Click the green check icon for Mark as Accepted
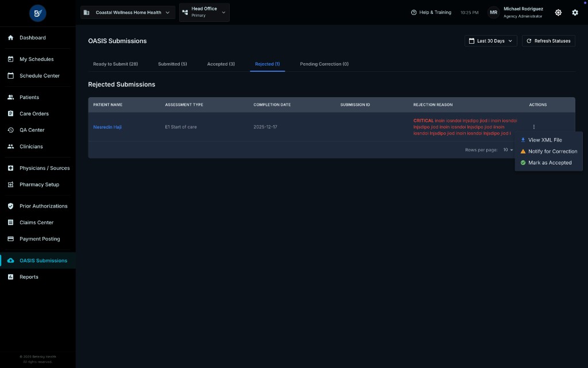 coord(523,163)
